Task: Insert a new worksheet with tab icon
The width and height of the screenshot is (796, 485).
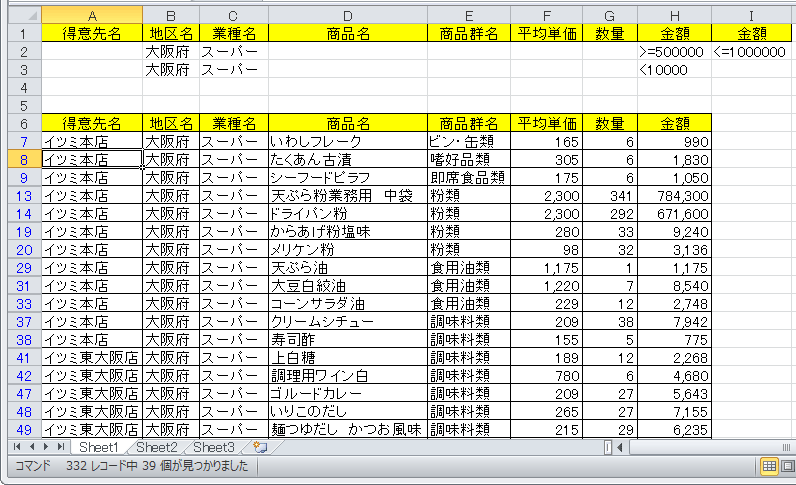Action: coord(260,447)
